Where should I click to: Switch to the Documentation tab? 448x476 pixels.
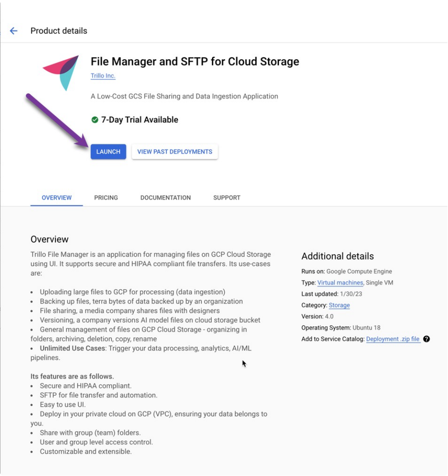(x=165, y=198)
